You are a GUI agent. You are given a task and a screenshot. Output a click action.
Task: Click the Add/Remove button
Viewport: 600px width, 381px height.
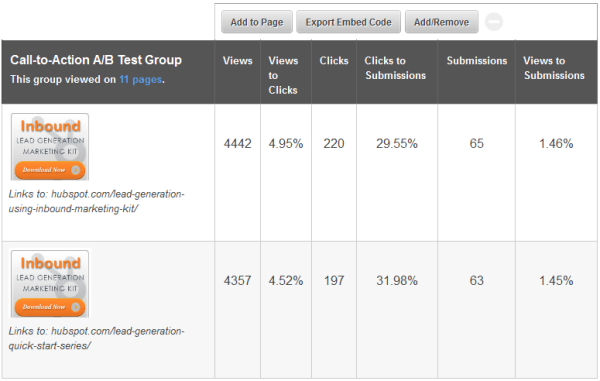click(x=442, y=22)
